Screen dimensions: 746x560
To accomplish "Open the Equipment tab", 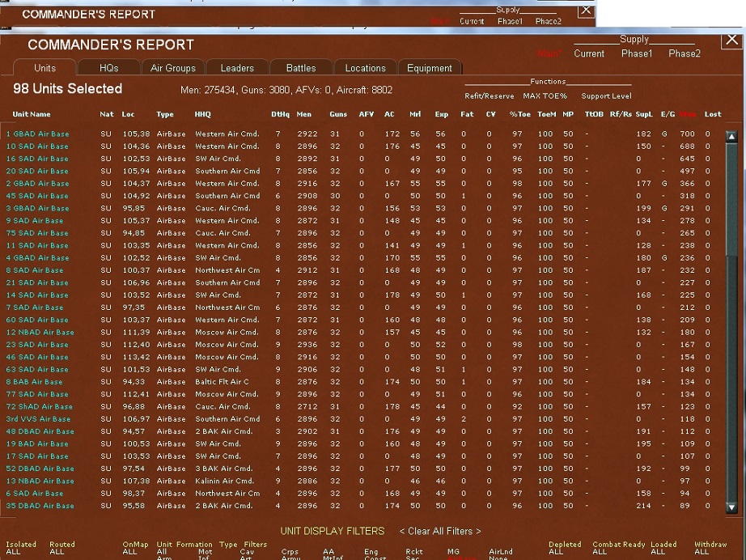I will pos(429,68).
